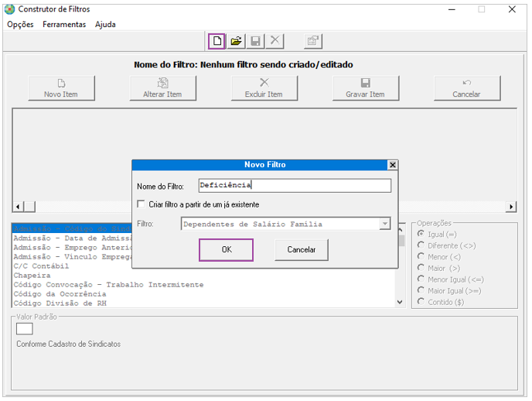Click the horizontal scrollbar thumb
532x401 pixels.
click(29, 207)
